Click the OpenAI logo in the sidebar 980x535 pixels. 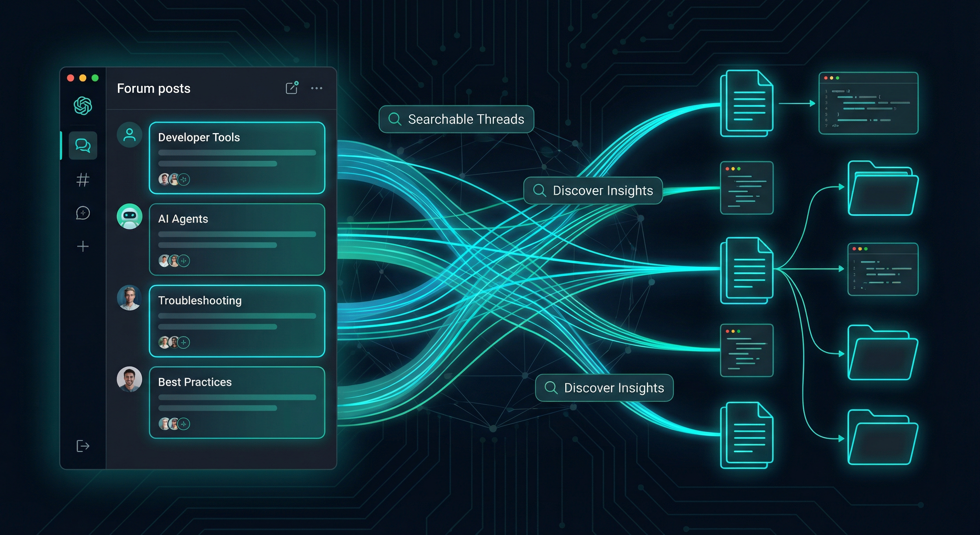[82, 106]
